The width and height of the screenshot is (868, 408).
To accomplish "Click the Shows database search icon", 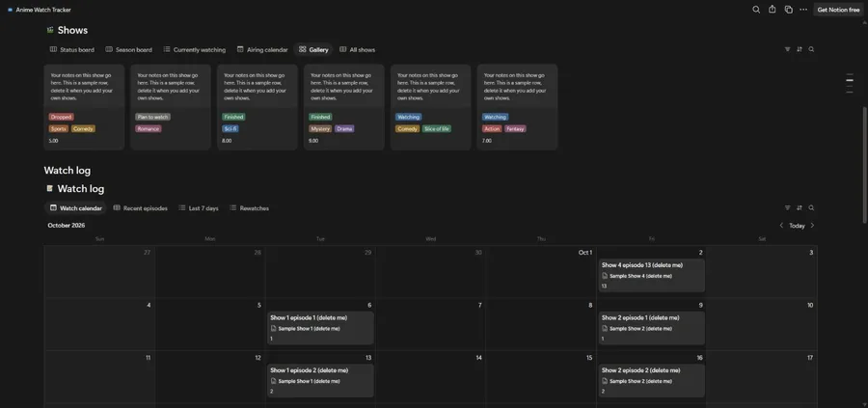I will 811,49.
